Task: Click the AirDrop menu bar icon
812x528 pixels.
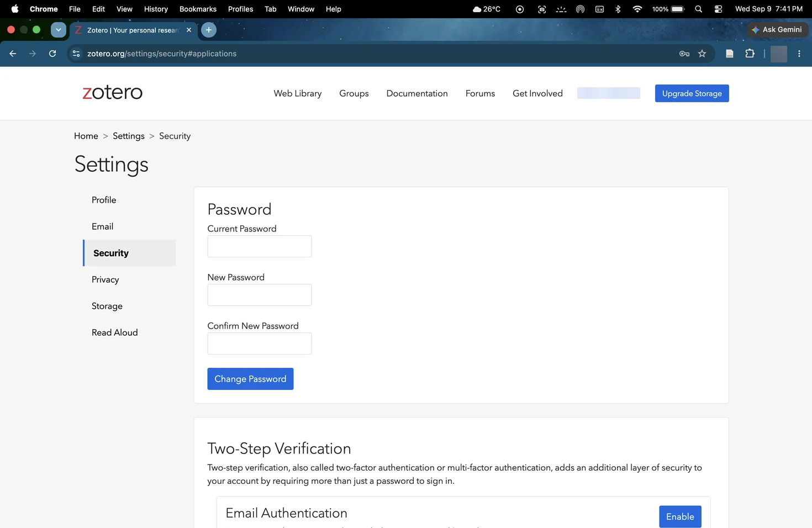Action: [x=580, y=9]
